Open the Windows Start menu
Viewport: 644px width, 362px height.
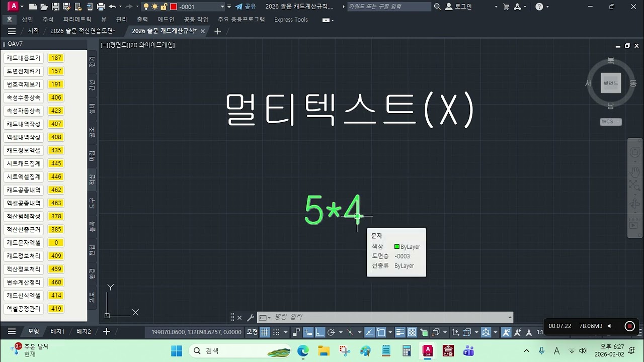click(177, 350)
